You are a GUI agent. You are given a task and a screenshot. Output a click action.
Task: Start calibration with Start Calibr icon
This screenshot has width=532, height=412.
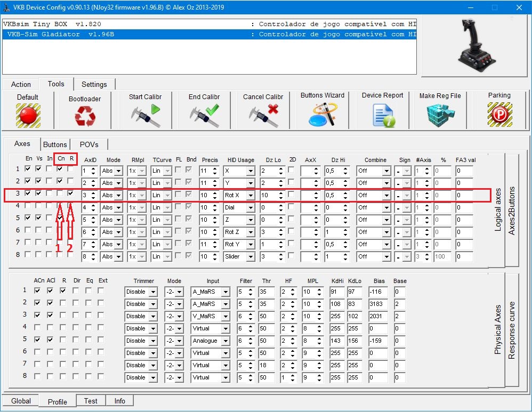145,115
